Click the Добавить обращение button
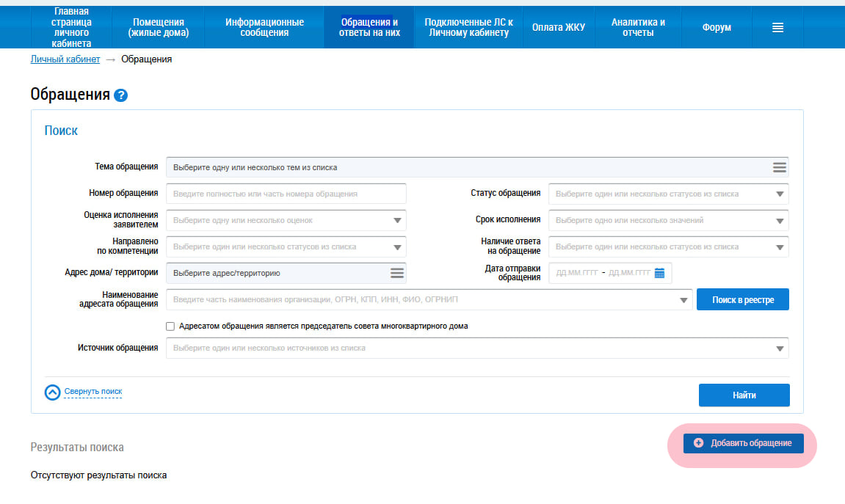This screenshot has height=504, width=845. [744, 443]
